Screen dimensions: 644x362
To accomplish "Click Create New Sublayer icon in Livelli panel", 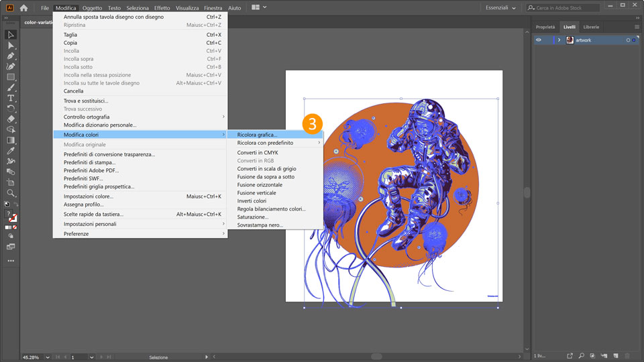I will 604,356.
